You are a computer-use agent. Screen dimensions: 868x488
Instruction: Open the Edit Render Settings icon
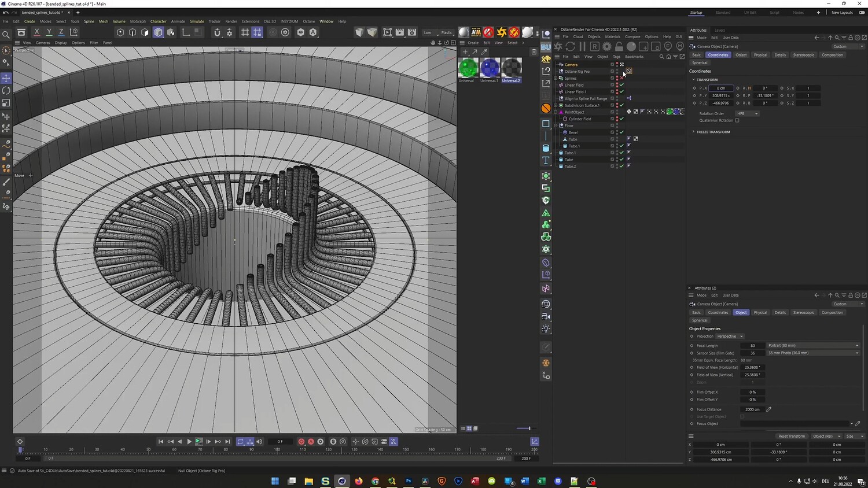[x=412, y=32]
